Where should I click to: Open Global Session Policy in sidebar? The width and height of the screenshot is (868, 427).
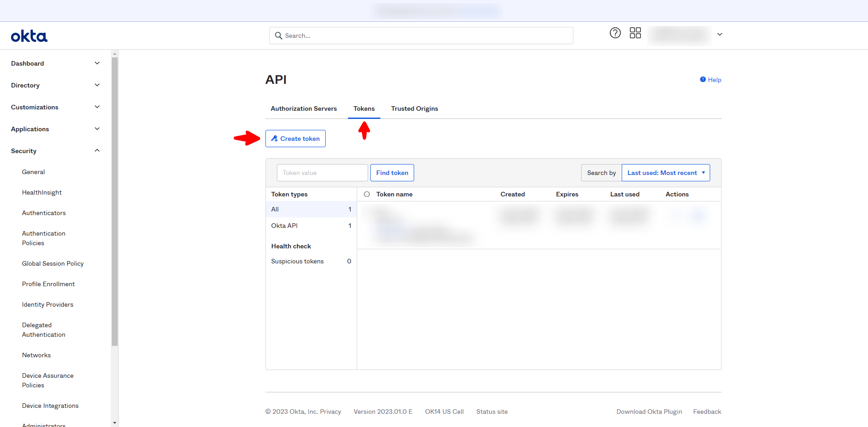pos(53,263)
